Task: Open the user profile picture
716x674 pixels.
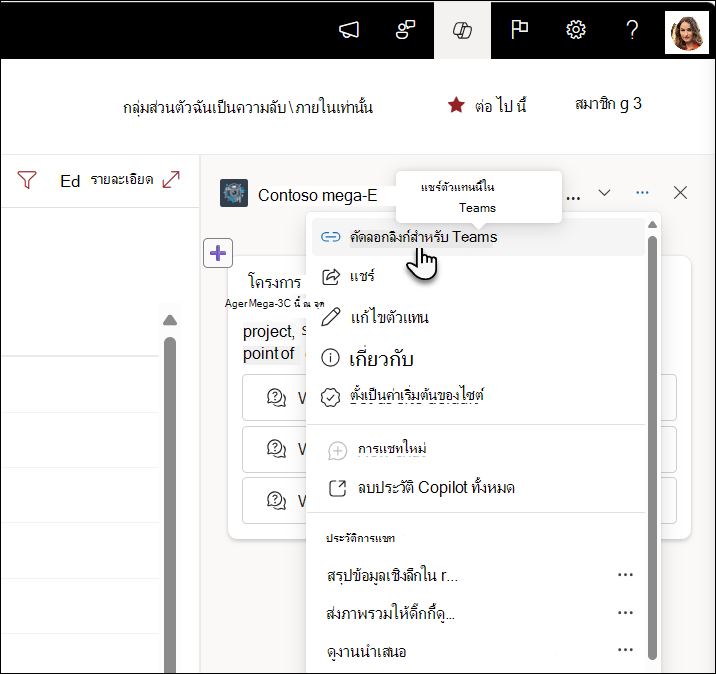Action: point(687,32)
